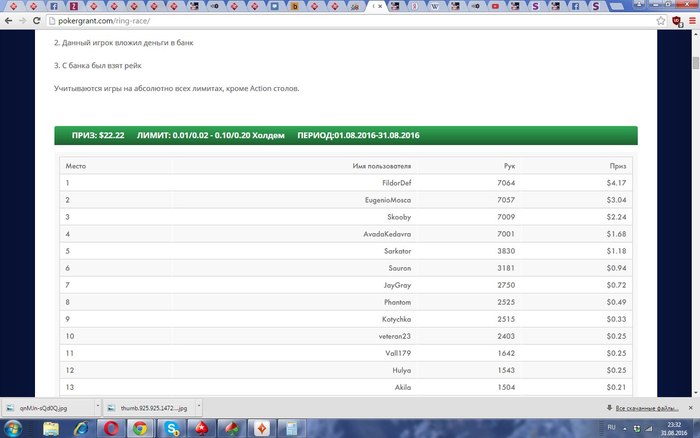Image resolution: width=700 pixels, height=438 pixels.
Task: Open a new browser tab
Action: 617,6
